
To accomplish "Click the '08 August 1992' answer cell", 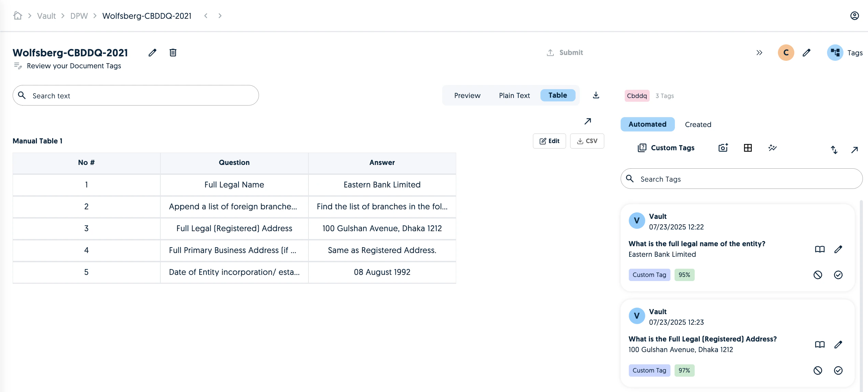I will tap(382, 272).
